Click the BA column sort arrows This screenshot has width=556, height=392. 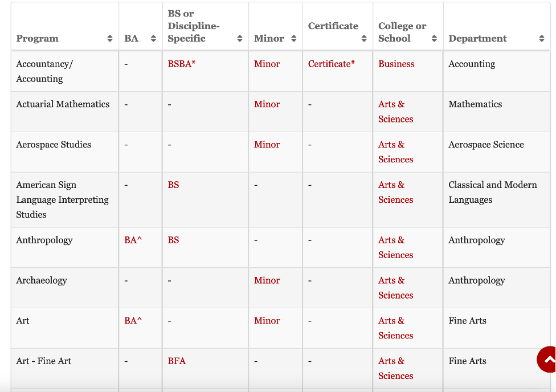point(153,39)
